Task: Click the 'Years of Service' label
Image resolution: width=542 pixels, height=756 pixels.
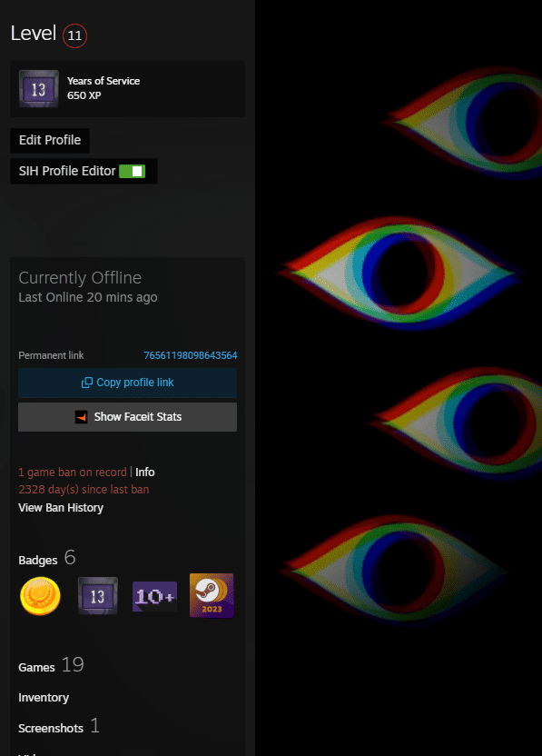Action: coord(103,81)
